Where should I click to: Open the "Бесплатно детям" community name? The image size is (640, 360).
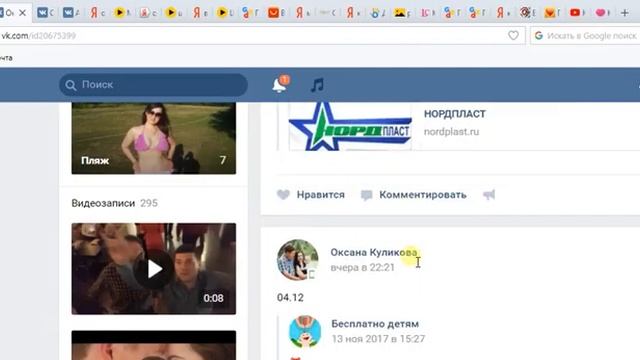(x=375, y=324)
